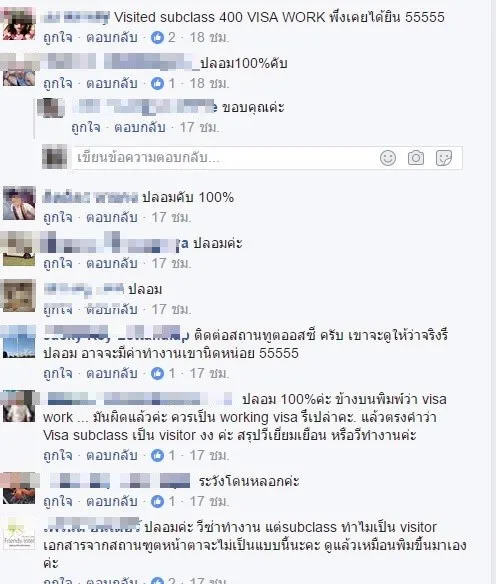496x584 pixels.
Task: Click ตอบกลับ under the ปลอม100%คับ comment
Action: tap(112, 83)
